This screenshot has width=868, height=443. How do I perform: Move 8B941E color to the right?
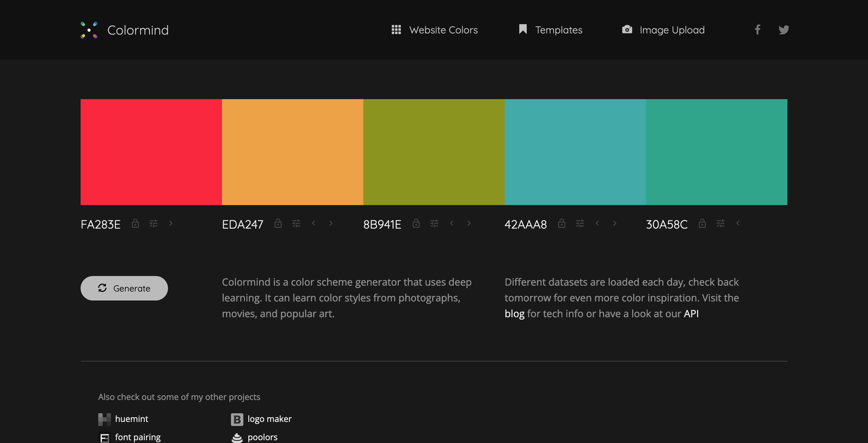pos(469,223)
